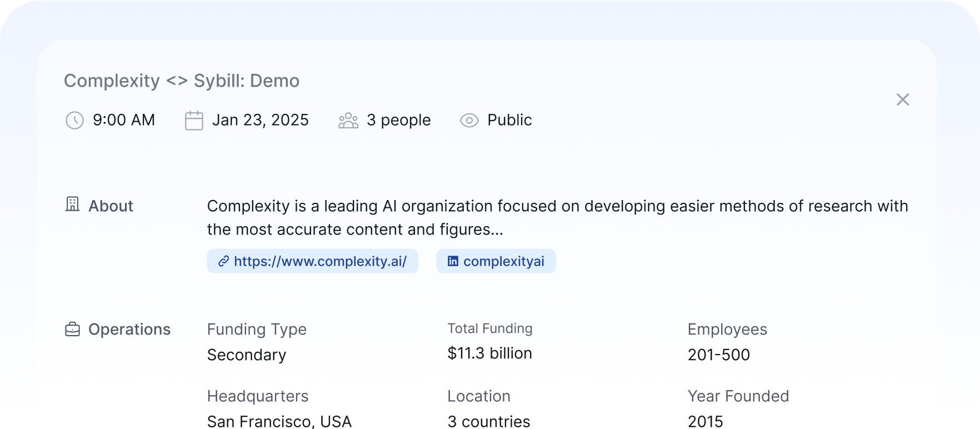This screenshot has width=980, height=429.
Task: Click the briefcase icon beside Operations
Action: [x=73, y=330]
